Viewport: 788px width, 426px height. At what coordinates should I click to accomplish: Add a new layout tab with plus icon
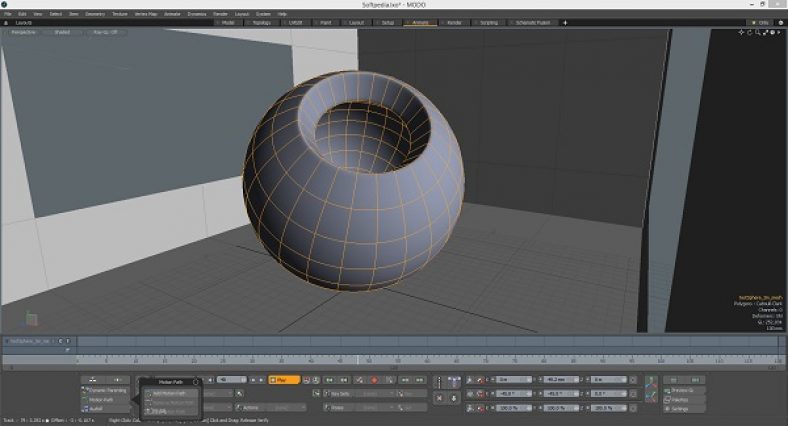click(565, 21)
